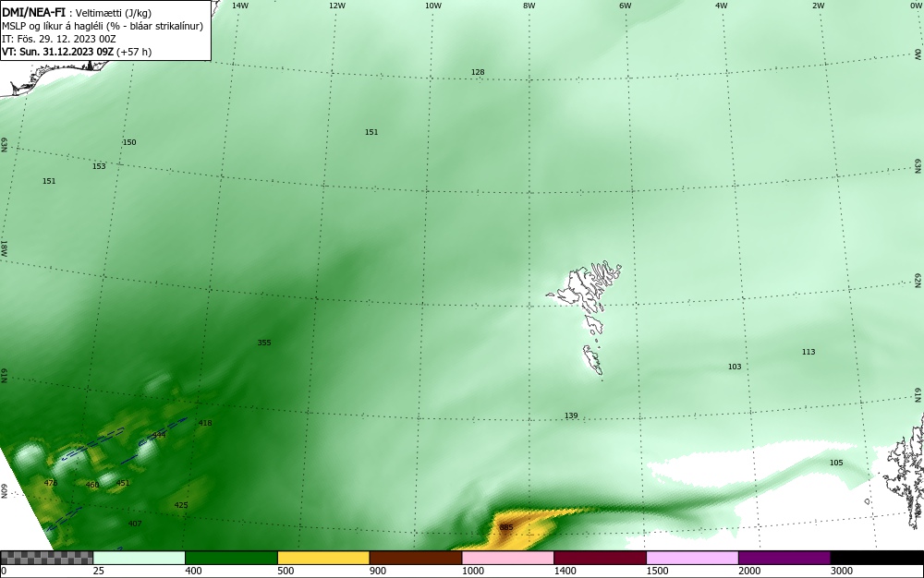Click the 2W longitude label
924x578 pixels.
click(818, 6)
